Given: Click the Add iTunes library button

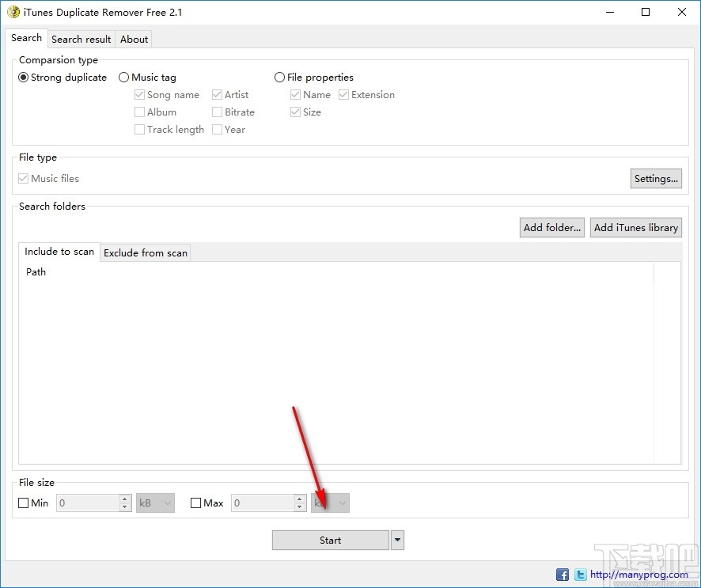Looking at the screenshot, I should coord(635,227).
